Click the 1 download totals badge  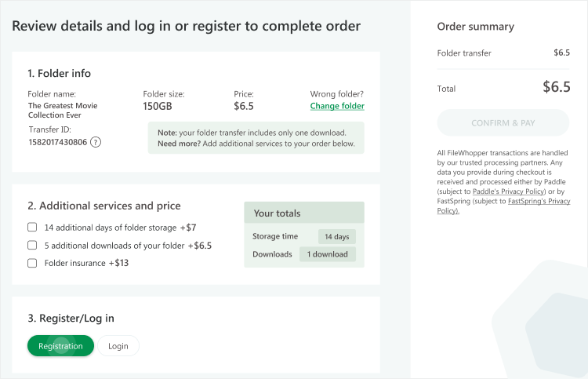pyautogui.click(x=328, y=254)
